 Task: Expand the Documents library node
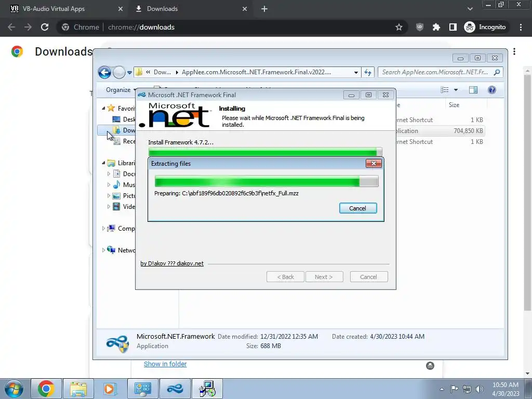point(109,174)
